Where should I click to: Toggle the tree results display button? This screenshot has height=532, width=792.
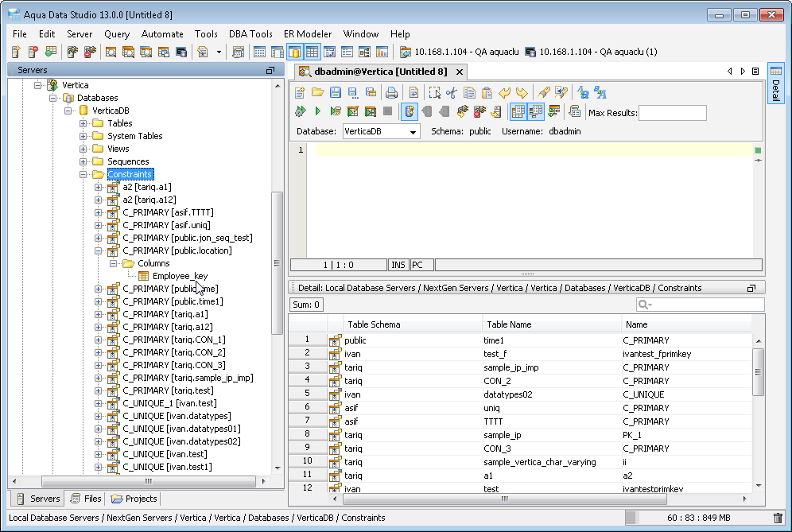coord(535,111)
